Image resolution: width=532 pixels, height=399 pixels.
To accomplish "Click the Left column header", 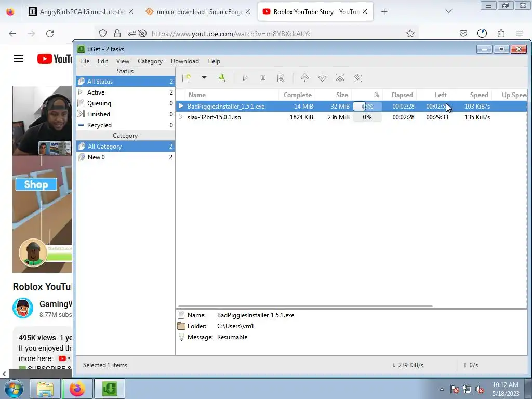I will click(434, 95).
